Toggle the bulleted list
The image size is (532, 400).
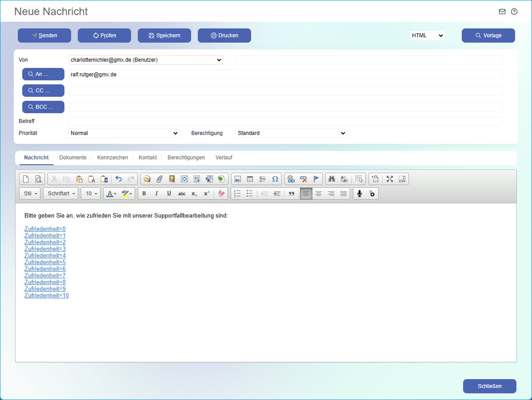250,194
